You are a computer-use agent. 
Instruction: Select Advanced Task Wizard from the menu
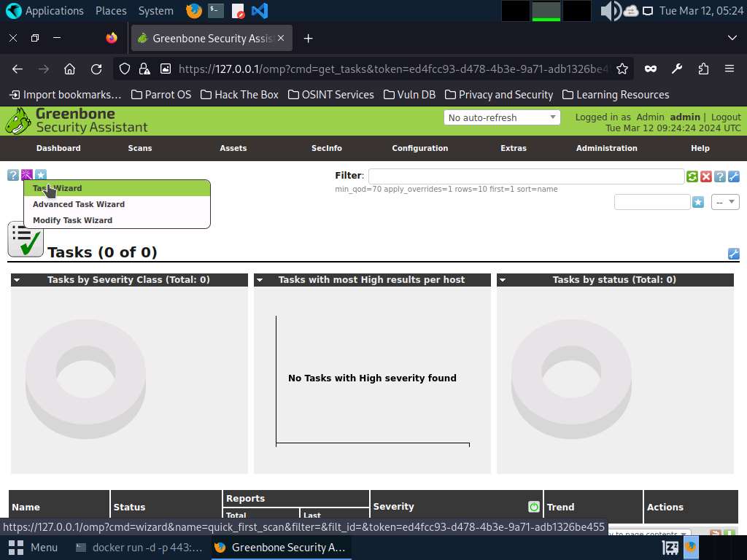click(x=79, y=204)
